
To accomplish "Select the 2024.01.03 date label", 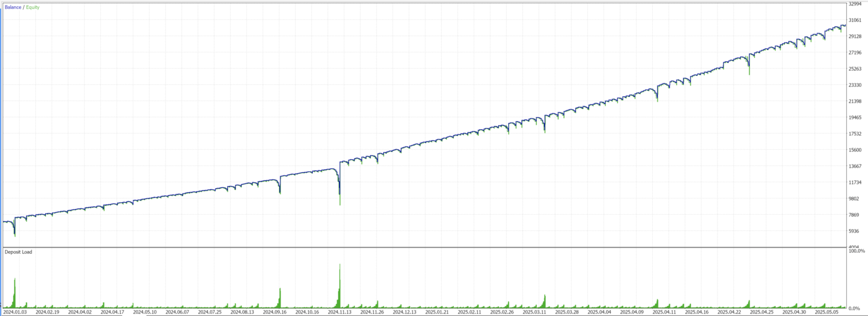I will [15, 312].
